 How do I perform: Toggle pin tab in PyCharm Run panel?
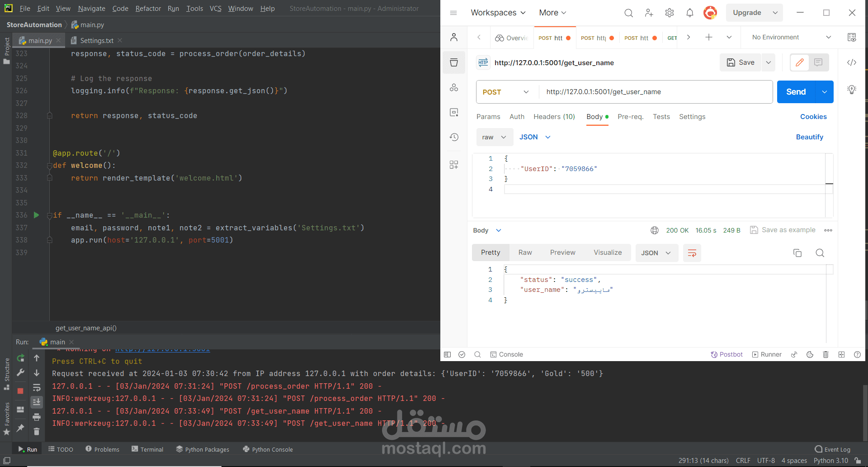click(x=20, y=428)
